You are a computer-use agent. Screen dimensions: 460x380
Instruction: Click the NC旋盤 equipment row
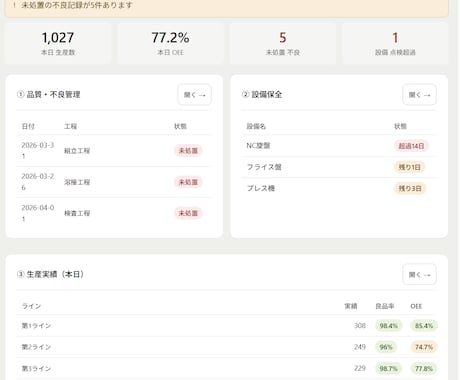click(339, 146)
